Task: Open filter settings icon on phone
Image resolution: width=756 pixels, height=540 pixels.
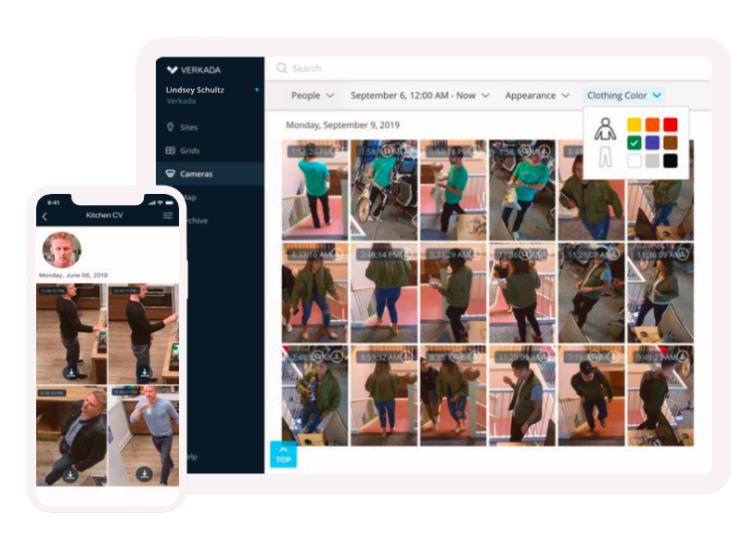Action: 168,215
